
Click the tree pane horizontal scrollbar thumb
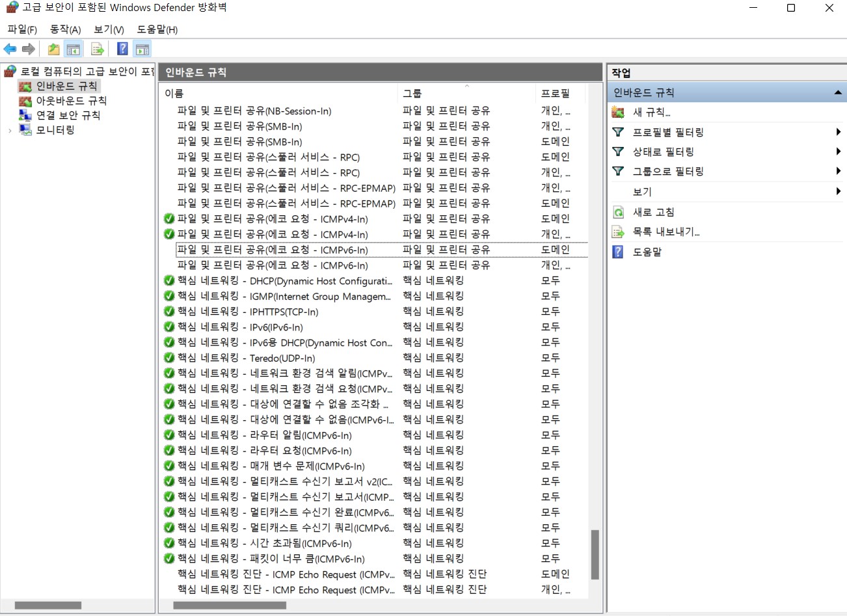click(48, 606)
